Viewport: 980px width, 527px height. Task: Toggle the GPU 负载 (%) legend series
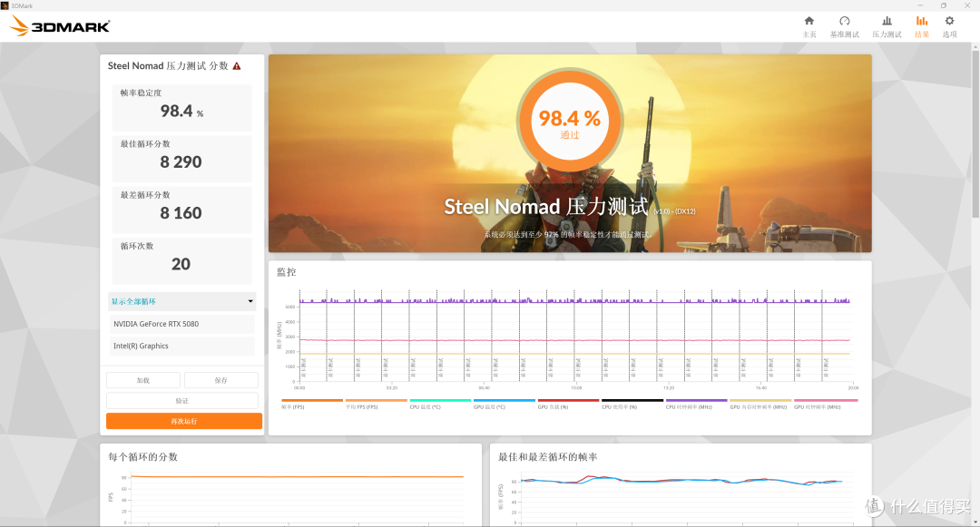[x=568, y=404]
